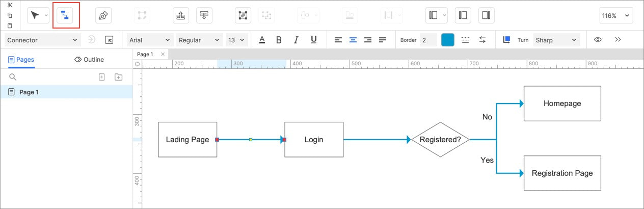Click the swap arrow direction icon
Viewport: 644px width, 209px height.
pyautogui.click(x=482, y=40)
